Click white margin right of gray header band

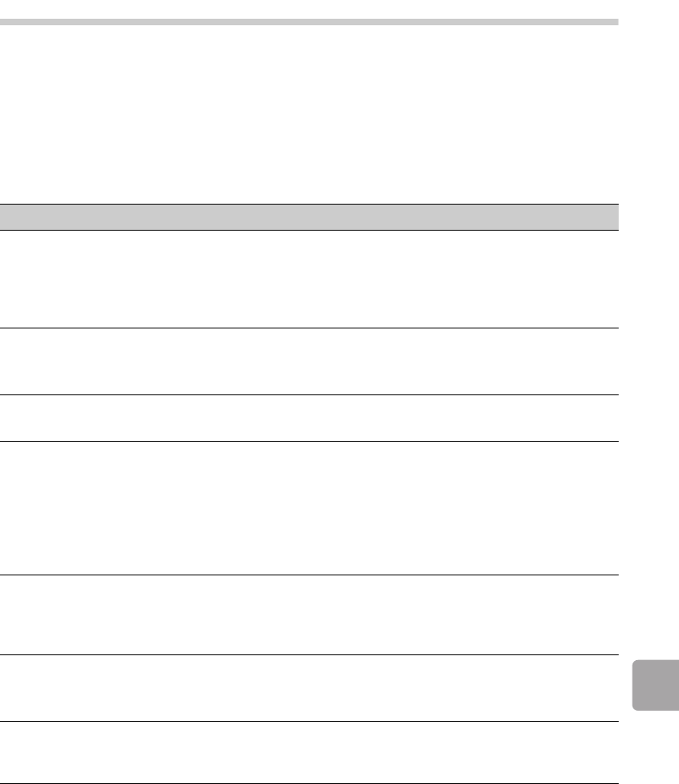coord(649,217)
